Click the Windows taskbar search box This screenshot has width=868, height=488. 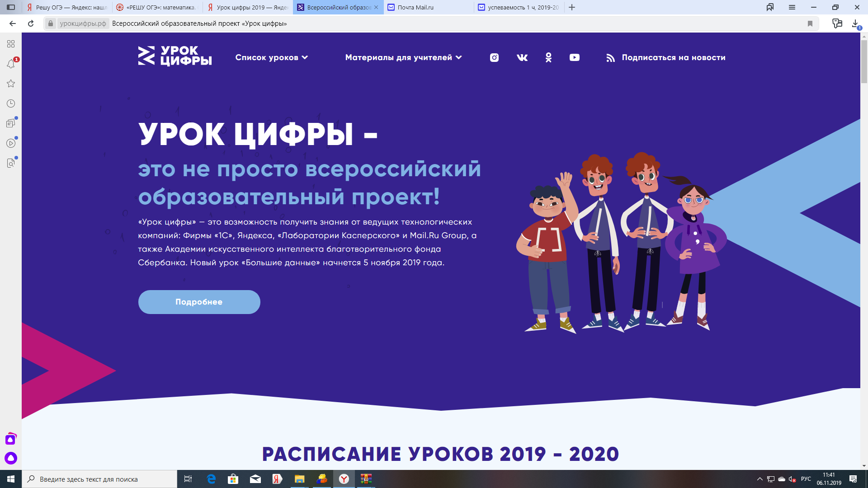[99, 479]
